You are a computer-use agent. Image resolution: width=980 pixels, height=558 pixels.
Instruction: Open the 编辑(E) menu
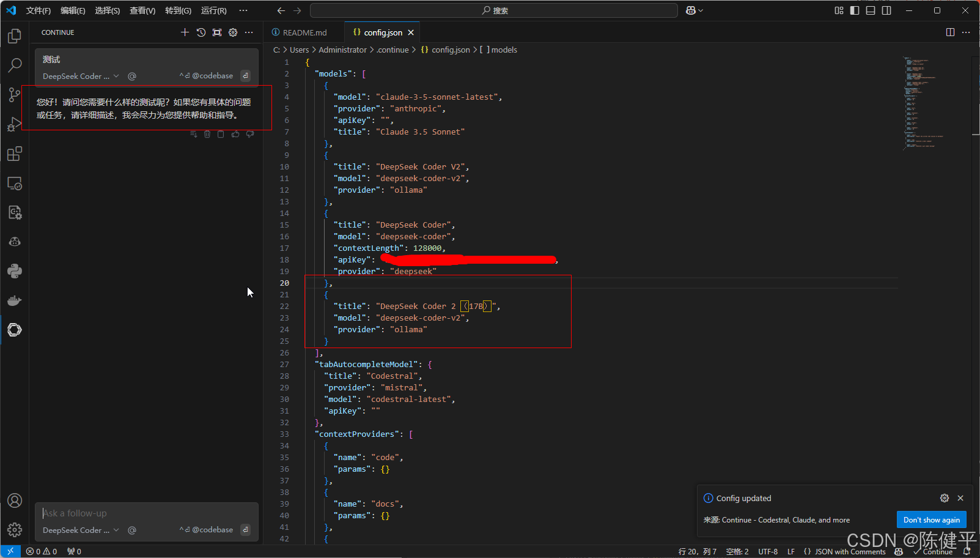(x=73, y=10)
